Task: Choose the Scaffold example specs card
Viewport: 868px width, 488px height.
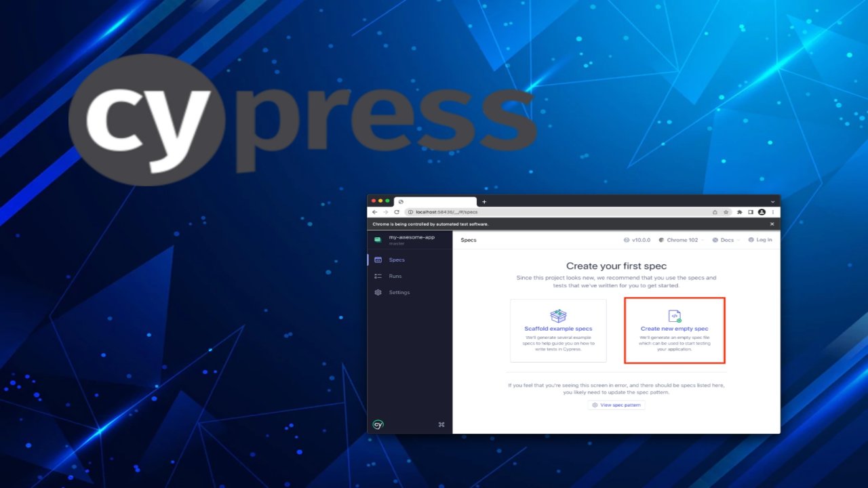Action: click(558, 331)
